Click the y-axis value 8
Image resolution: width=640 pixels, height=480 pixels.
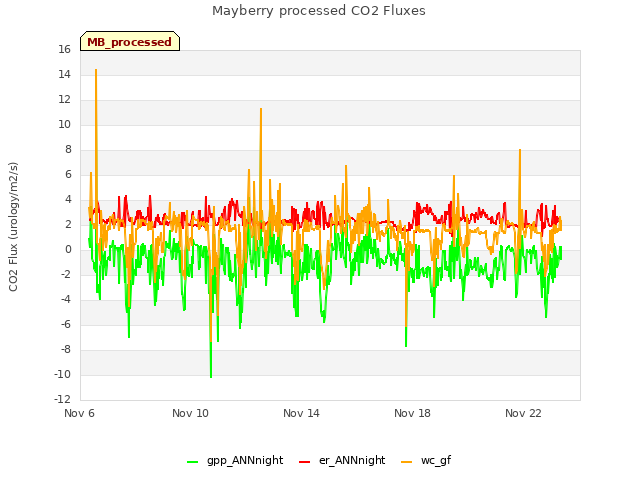tap(68, 149)
